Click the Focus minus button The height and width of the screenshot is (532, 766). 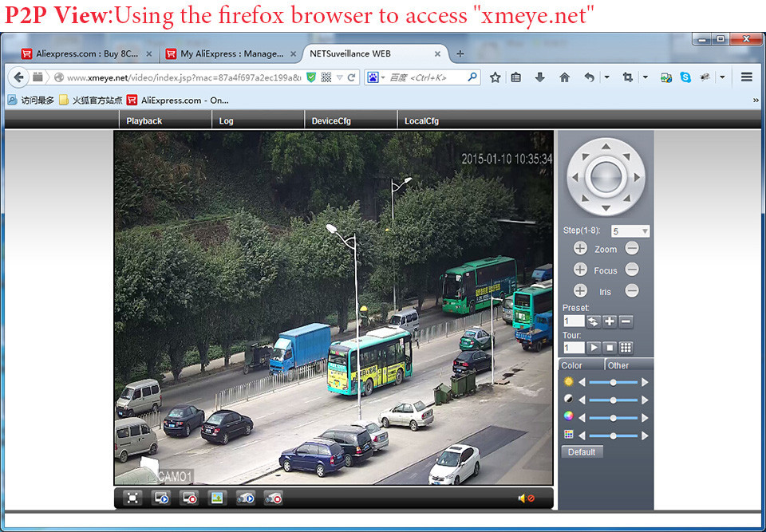click(632, 270)
